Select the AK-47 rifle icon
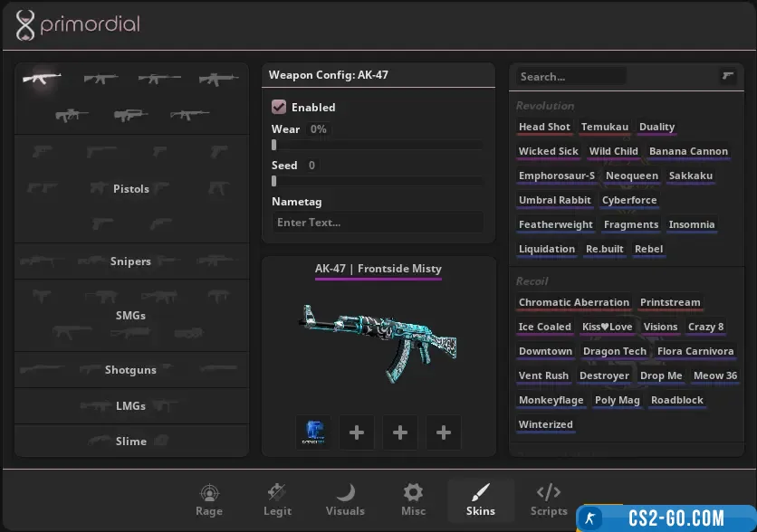The height and width of the screenshot is (532, 757). [43, 79]
